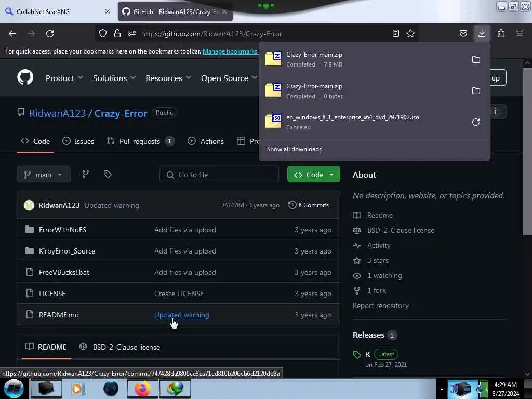Open the media player taskbar icon
Viewport: 532px width, 399px height.
click(77, 389)
